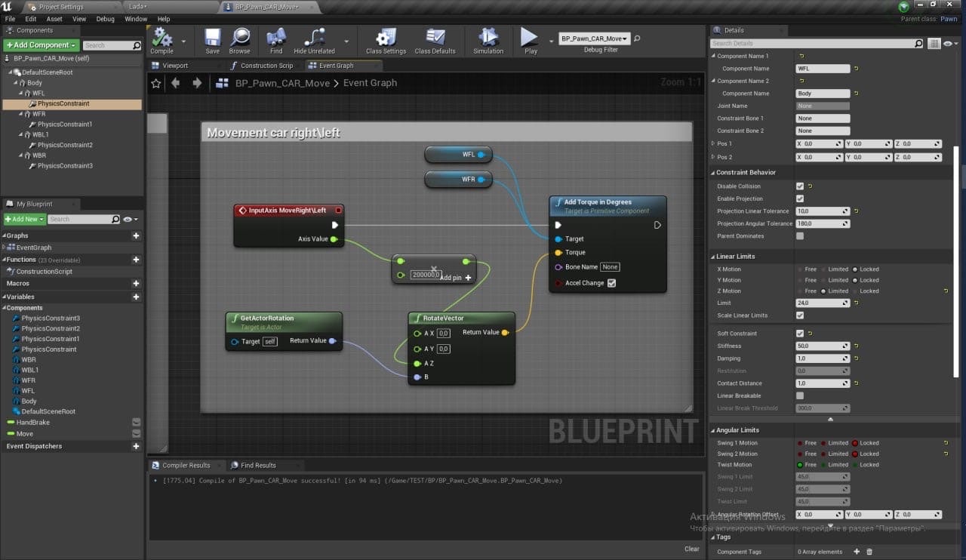Uncheck Accel Change on Add Torque node
The height and width of the screenshot is (560, 966).
611,283
